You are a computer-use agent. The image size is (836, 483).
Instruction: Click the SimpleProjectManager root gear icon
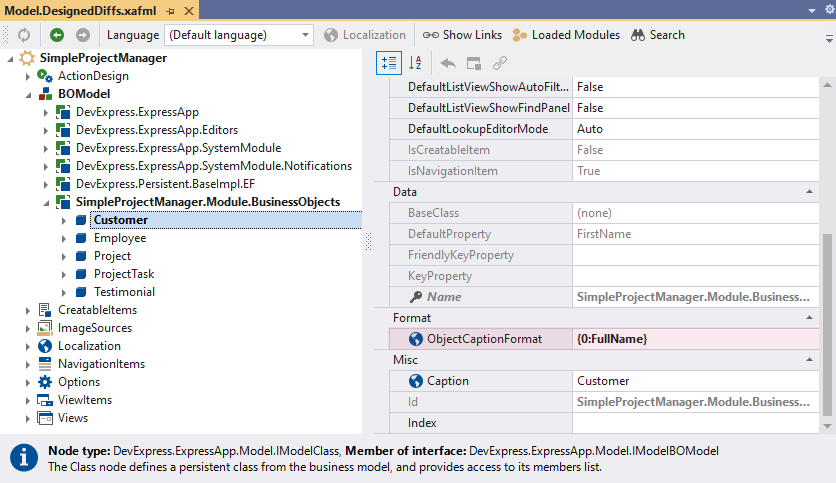(27, 58)
